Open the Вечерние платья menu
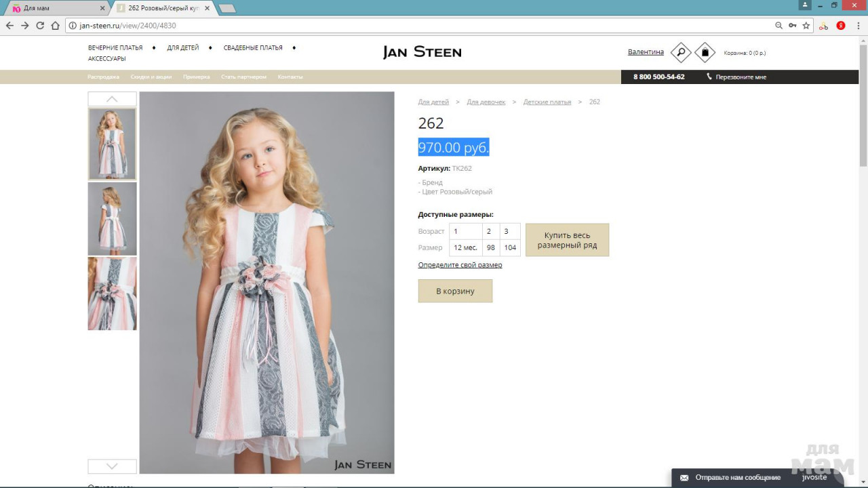 coord(115,48)
